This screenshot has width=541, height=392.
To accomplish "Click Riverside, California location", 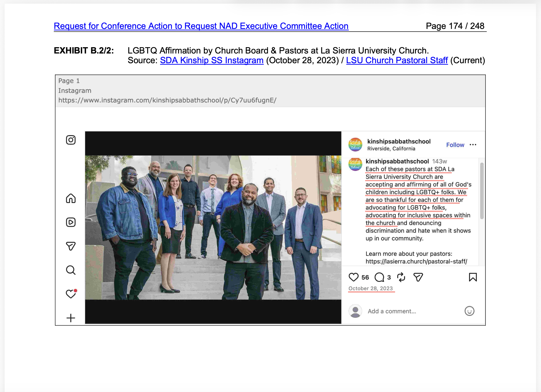I will 391,149.
